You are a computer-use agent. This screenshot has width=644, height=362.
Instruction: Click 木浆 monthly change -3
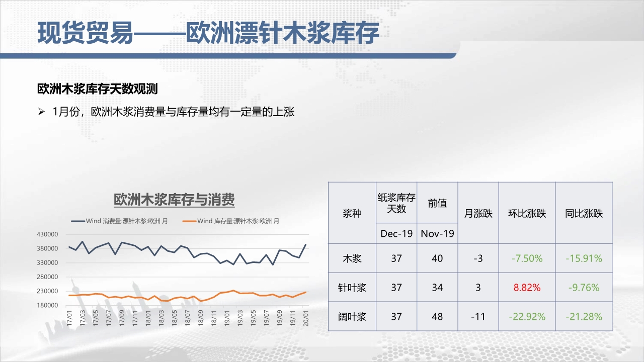[478, 258]
